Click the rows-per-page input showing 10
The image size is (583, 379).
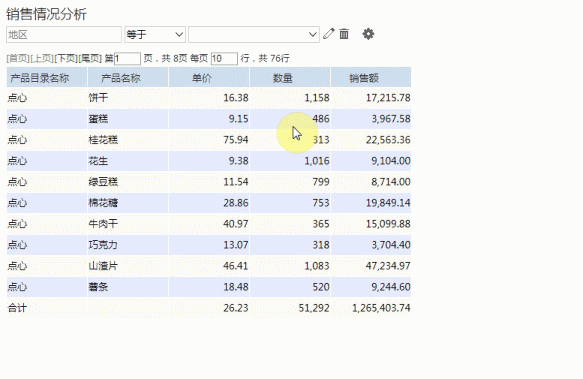coord(224,59)
